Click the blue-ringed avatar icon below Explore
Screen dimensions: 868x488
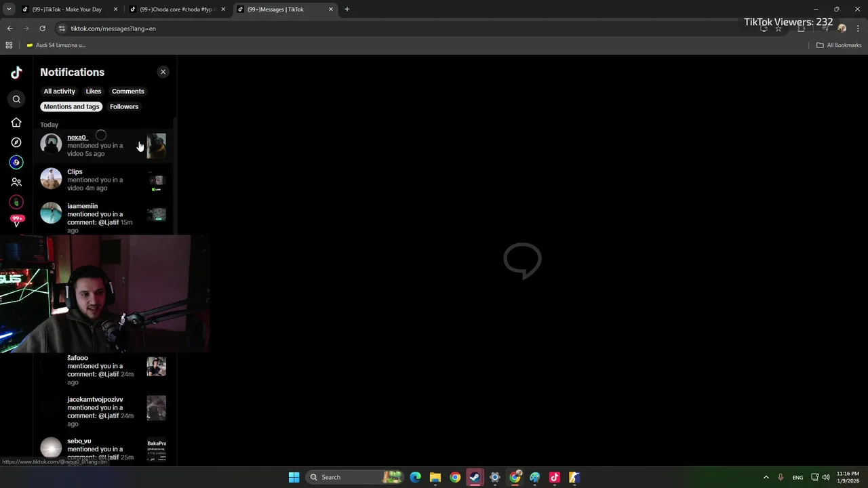click(16, 163)
